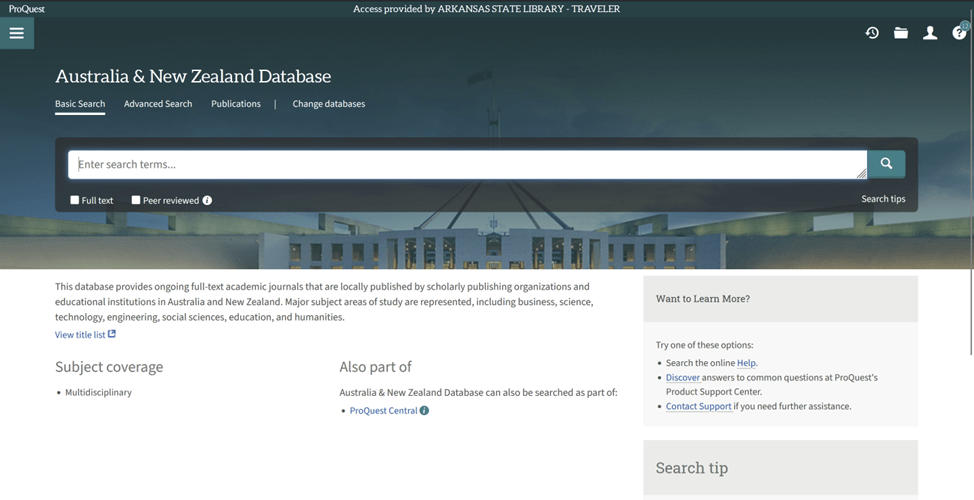The height and width of the screenshot is (500, 974).
Task: Open the user account profile icon
Action: [930, 33]
